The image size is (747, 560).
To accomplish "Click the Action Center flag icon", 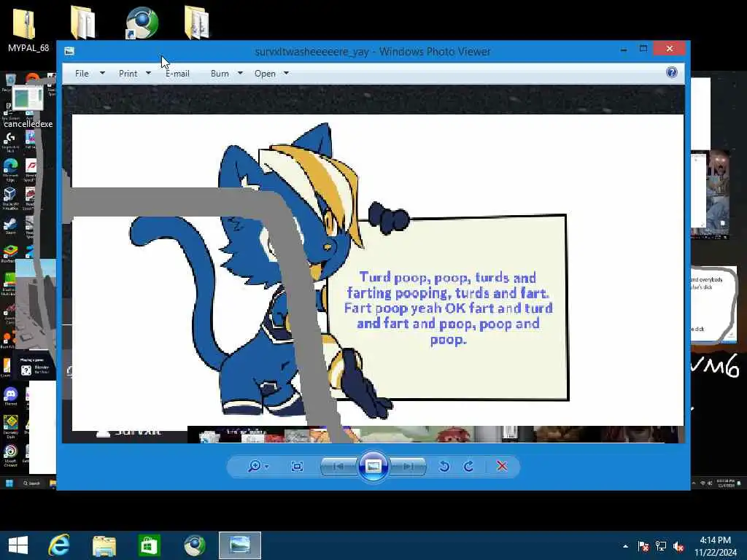I will 643,546.
